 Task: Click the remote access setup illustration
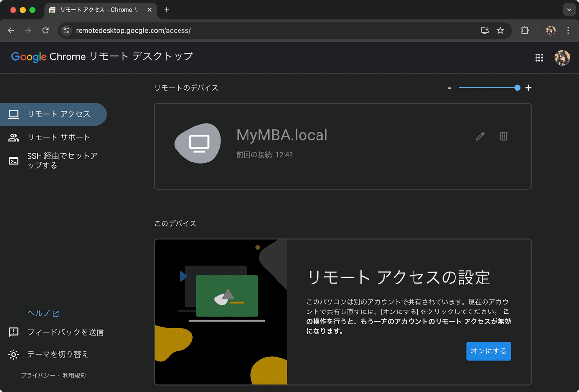pyautogui.click(x=221, y=312)
